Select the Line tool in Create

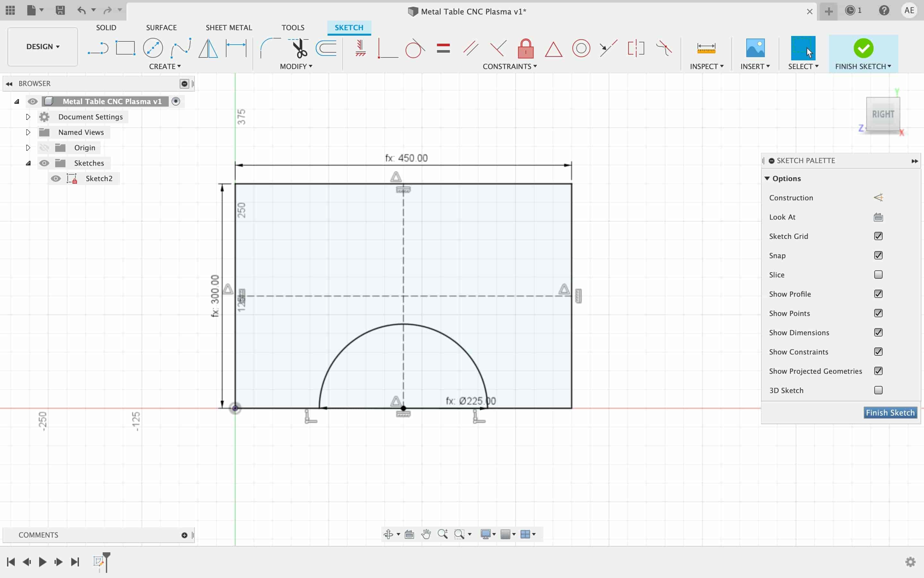[98, 48]
